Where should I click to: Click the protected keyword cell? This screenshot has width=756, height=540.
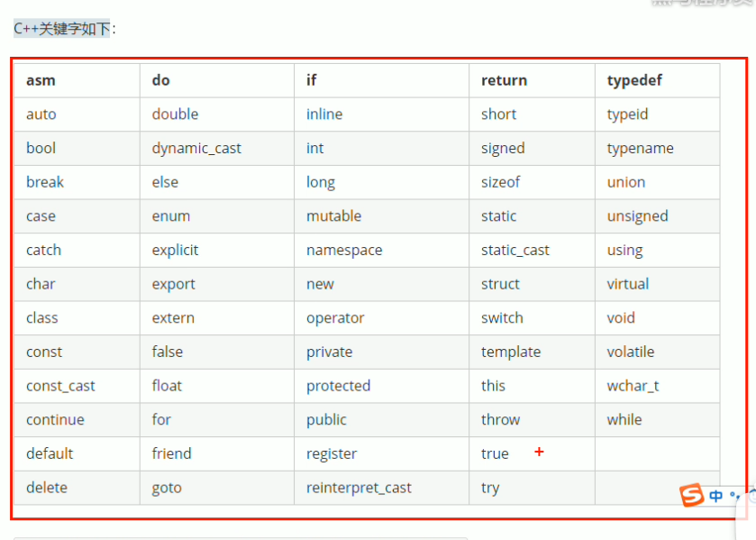click(x=381, y=386)
